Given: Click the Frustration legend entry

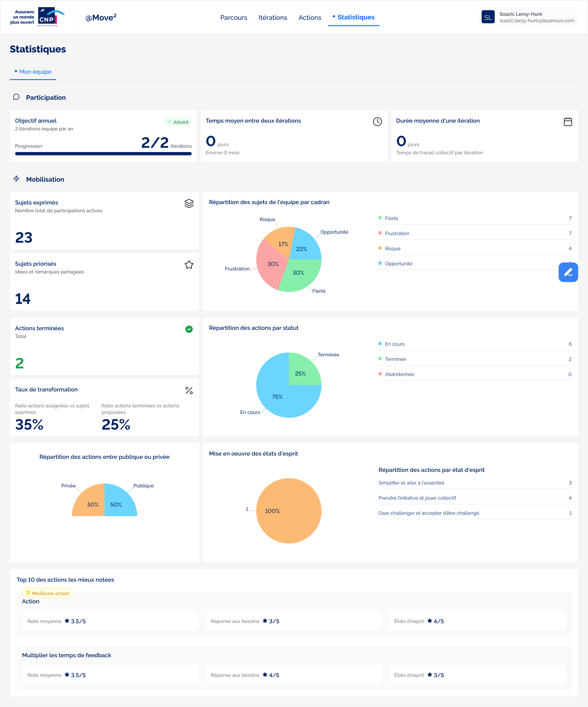Looking at the screenshot, I should [397, 233].
